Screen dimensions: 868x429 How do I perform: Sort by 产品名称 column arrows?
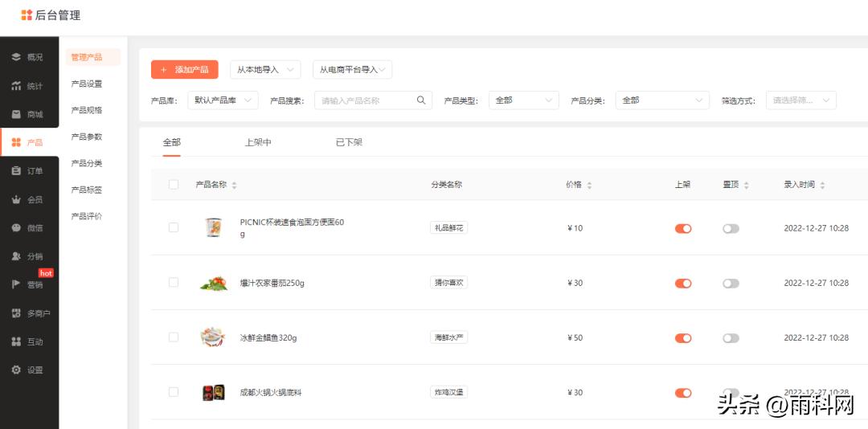pyautogui.click(x=234, y=186)
